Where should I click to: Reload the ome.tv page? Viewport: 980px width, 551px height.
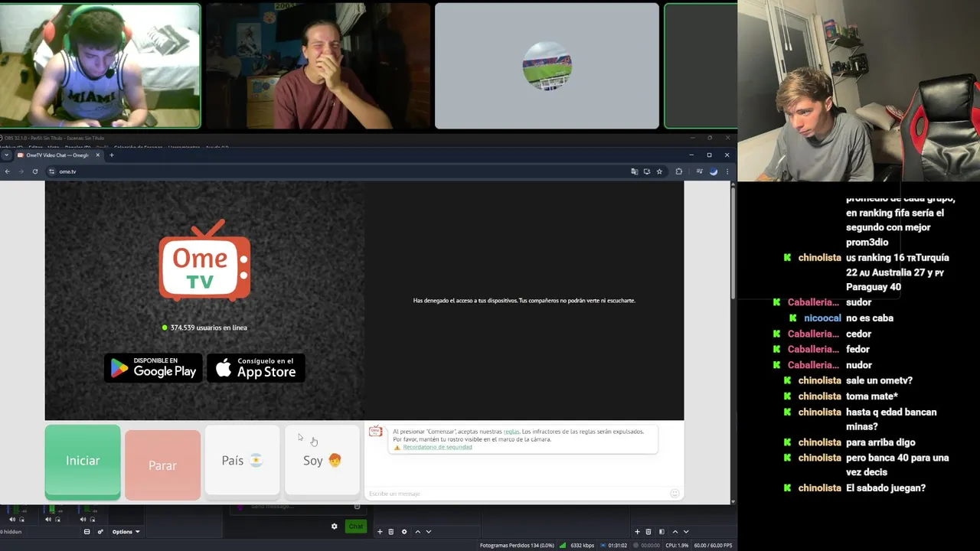pos(35,171)
